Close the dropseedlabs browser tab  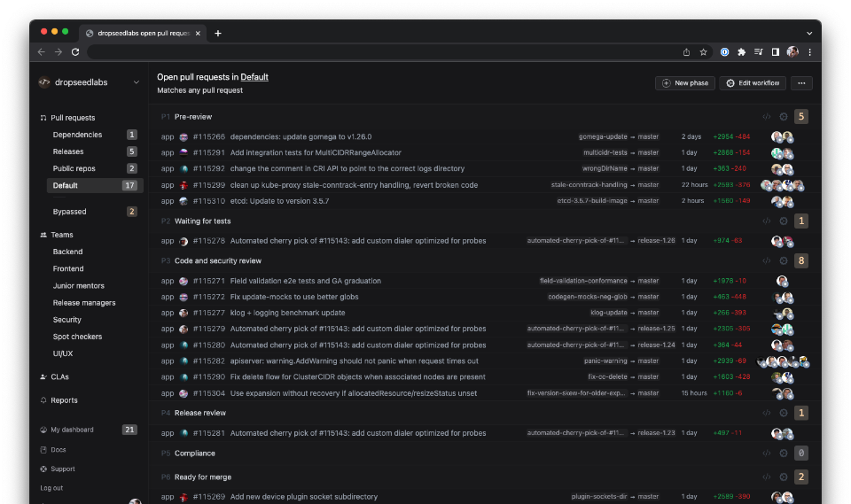(x=198, y=33)
